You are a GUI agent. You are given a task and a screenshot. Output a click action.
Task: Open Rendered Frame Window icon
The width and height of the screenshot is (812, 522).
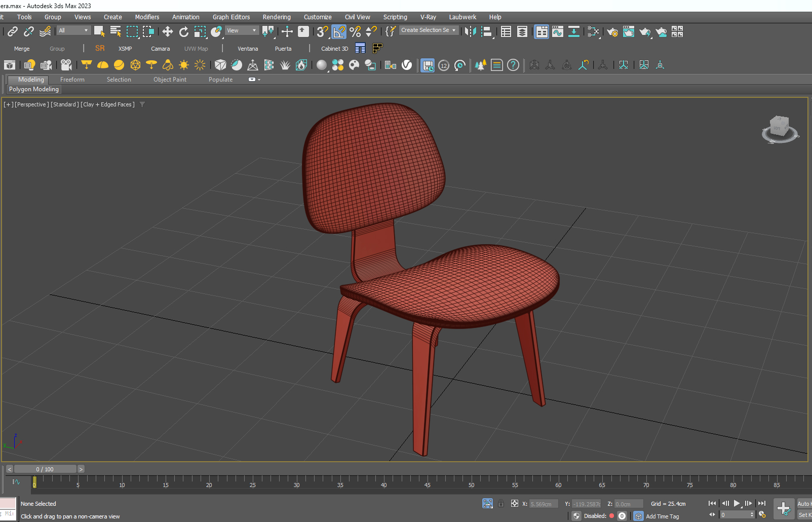coord(629,31)
